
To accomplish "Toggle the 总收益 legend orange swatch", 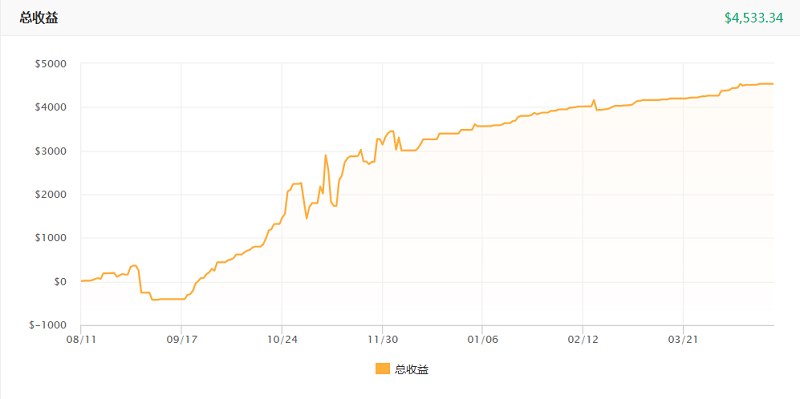I will 382,369.
